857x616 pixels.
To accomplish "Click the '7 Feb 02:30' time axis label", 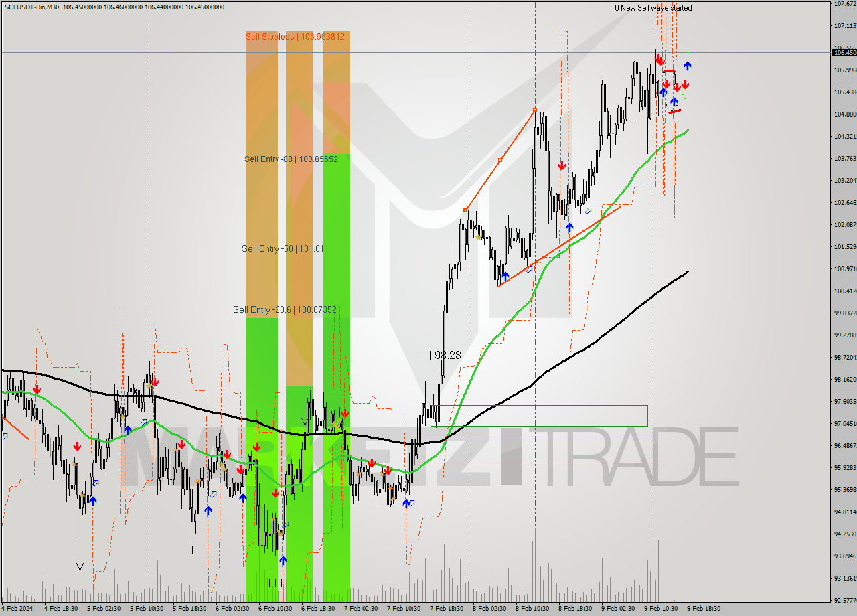I will tap(361, 609).
